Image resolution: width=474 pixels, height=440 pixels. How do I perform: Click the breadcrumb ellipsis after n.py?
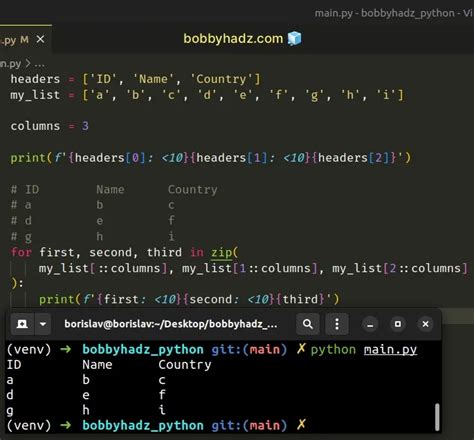tap(40, 64)
